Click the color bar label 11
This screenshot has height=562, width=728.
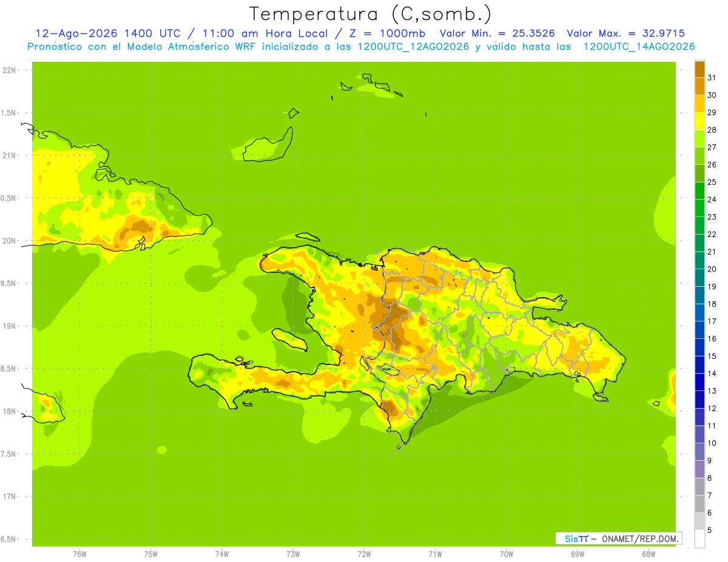712,426
